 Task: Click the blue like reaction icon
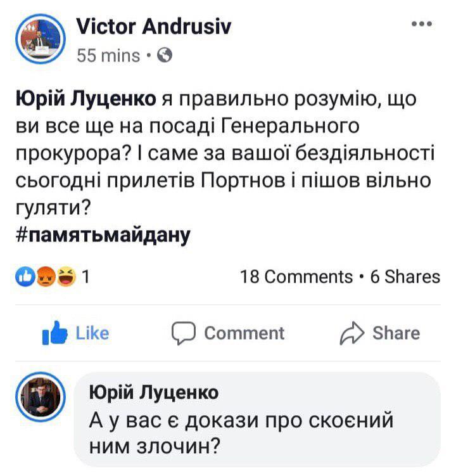[x=23, y=276]
